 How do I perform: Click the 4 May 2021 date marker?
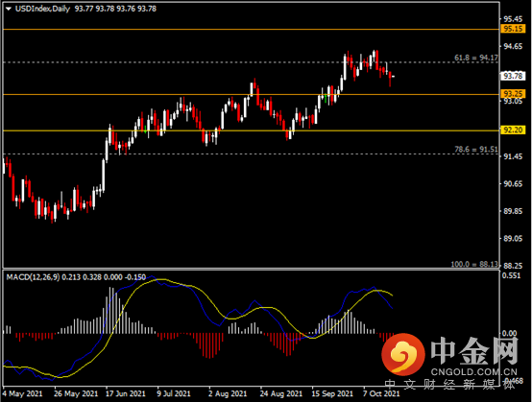pos(23,394)
